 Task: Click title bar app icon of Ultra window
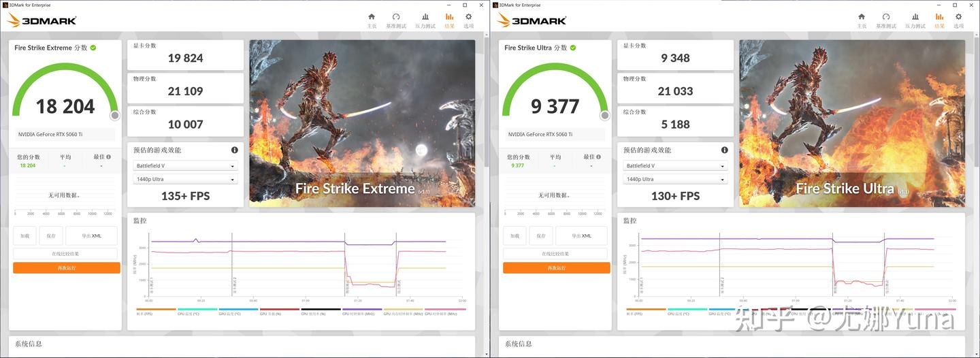point(495,4)
